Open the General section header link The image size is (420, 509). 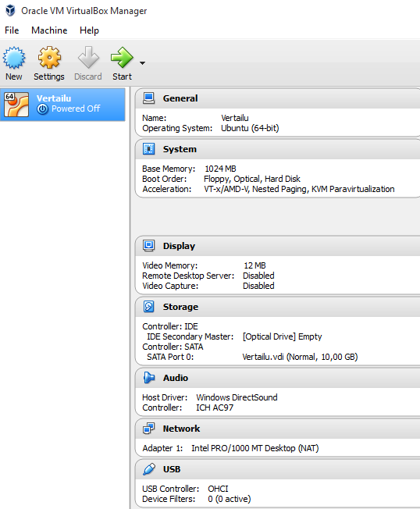click(x=180, y=98)
